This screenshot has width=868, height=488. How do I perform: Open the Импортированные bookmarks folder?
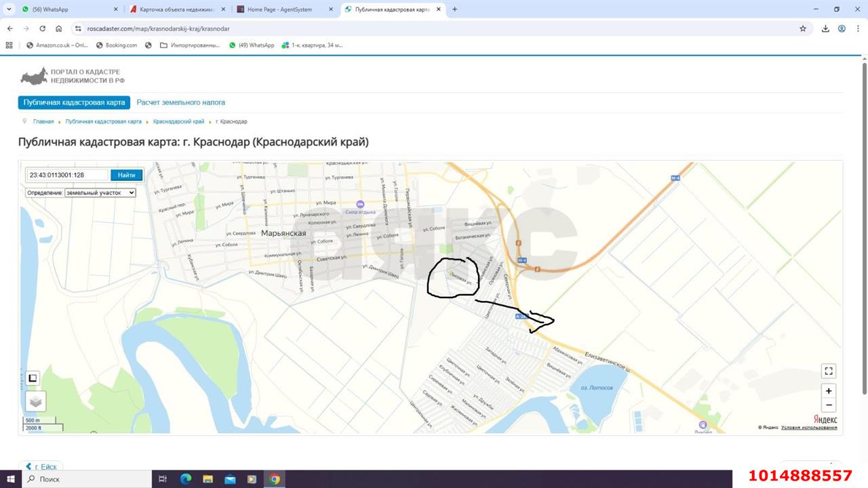[190, 45]
